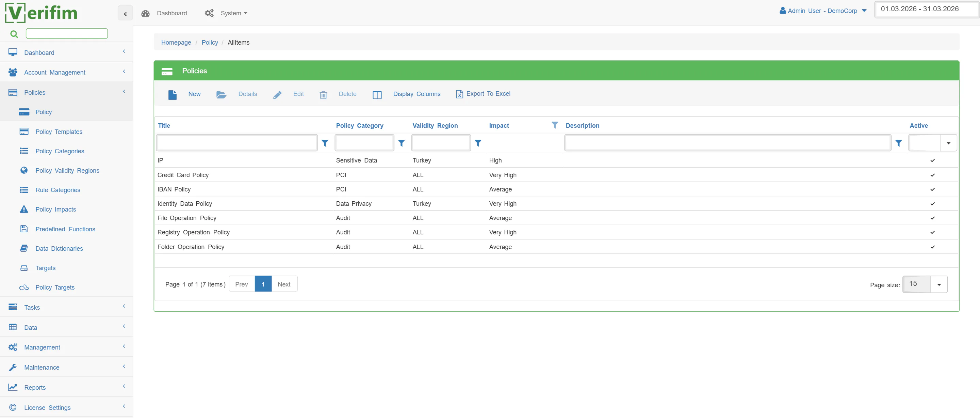The width and height of the screenshot is (980, 418).
Task: Click the Policy Validity Regions globe icon
Action: click(x=24, y=170)
